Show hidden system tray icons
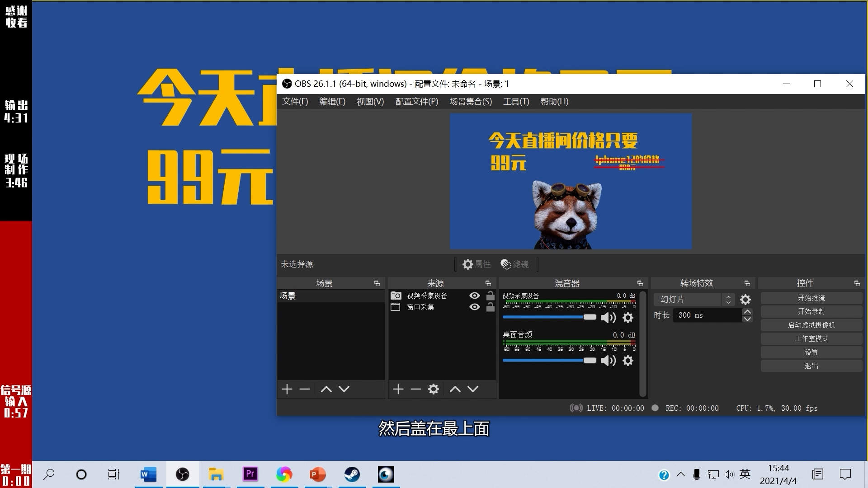Image resolution: width=868 pixels, height=488 pixels. point(681,474)
